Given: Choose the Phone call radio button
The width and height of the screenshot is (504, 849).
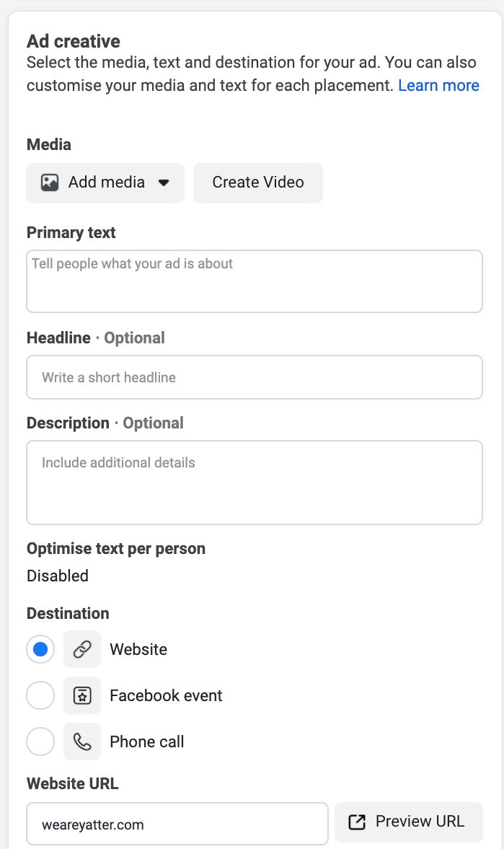Looking at the screenshot, I should (40, 742).
